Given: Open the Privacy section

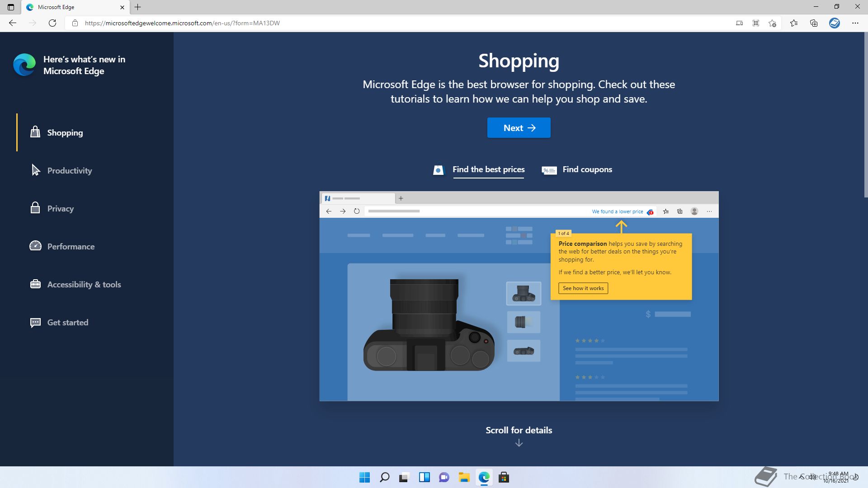Looking at the screenshot, I should pos(61,208).
